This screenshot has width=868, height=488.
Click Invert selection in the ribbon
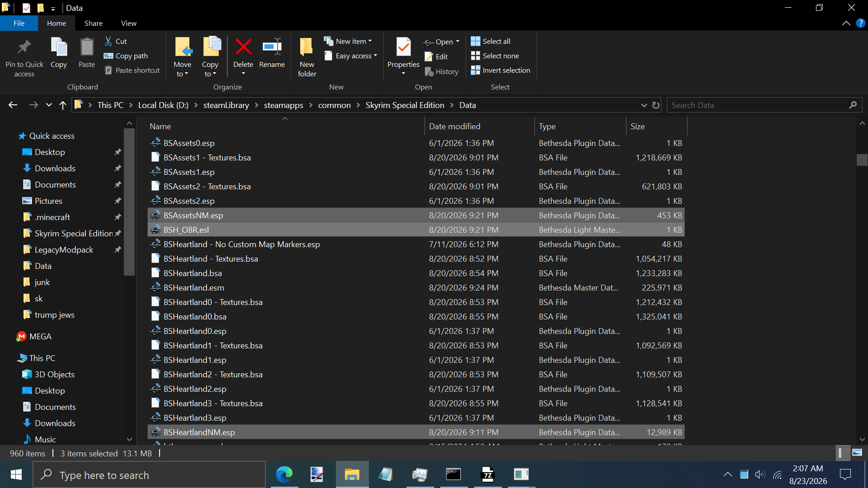coord(500,70)
